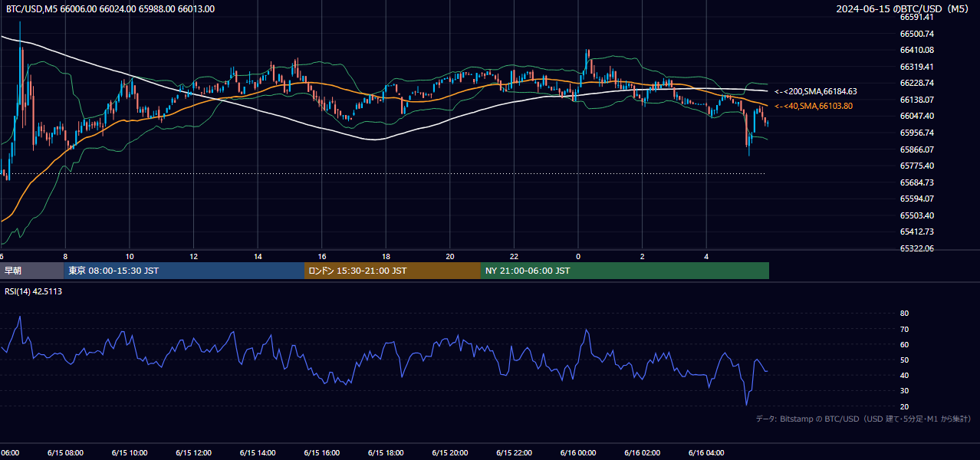Click hour tick 8 on price chart axis

pos(65,256)
